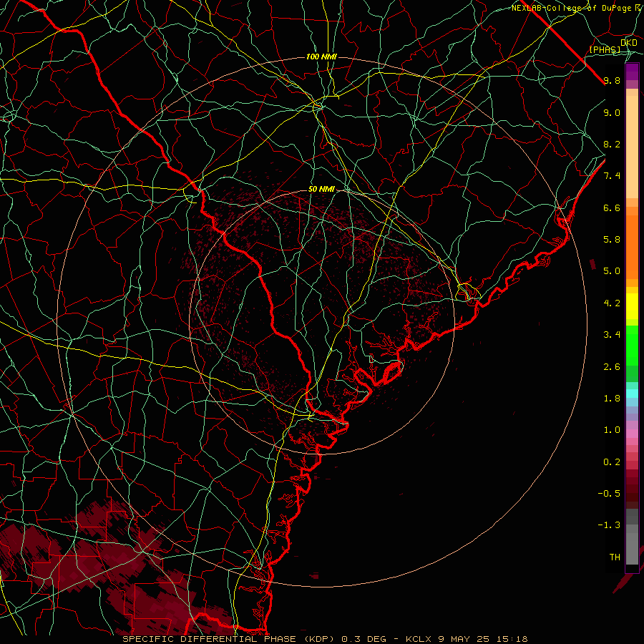Click the 1.8 scale value
Image resolution: width=644 pixels, height=644 pixels.
[612, 399]
